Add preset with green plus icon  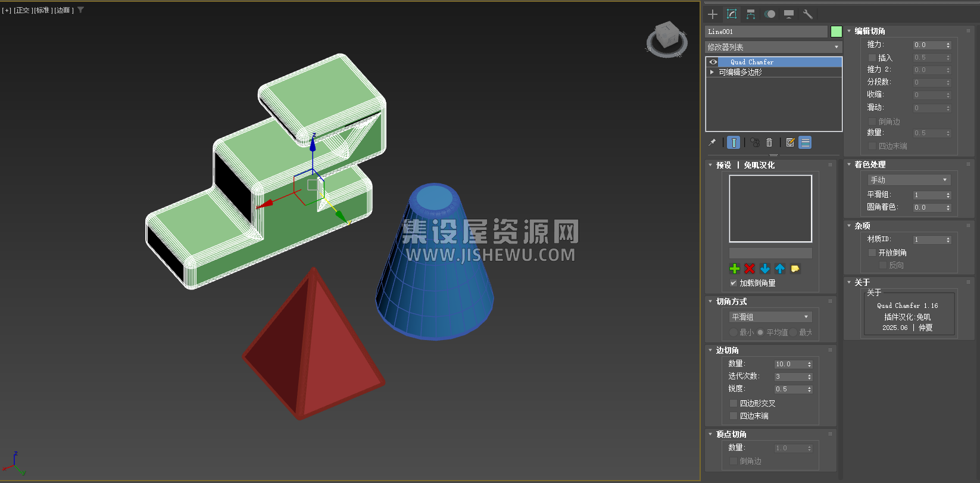click(735, 269)
